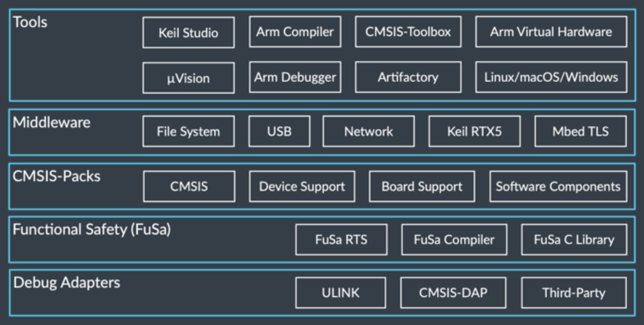
Task: Select the Mbed TLS box
Action: coord(580,131)
